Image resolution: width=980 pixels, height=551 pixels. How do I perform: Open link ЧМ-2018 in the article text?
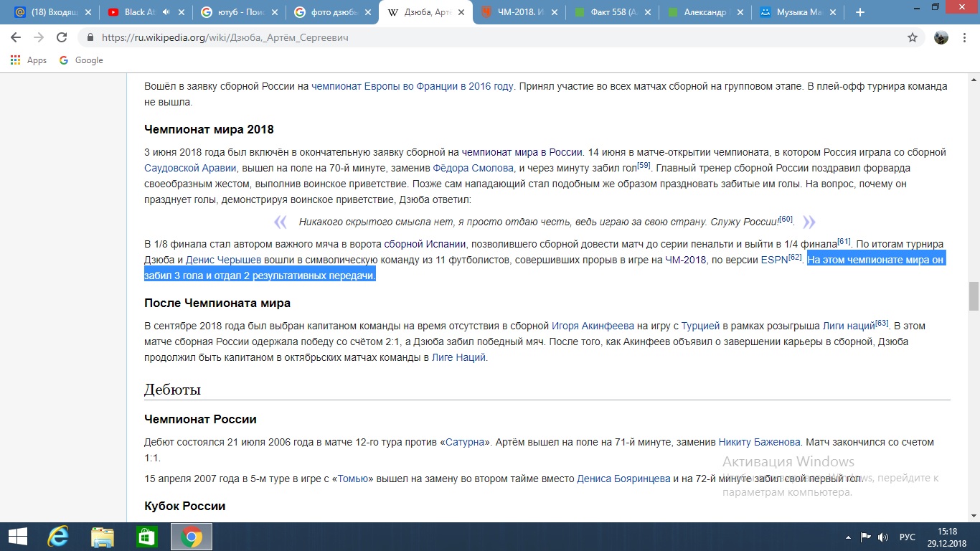pos(685,260)
